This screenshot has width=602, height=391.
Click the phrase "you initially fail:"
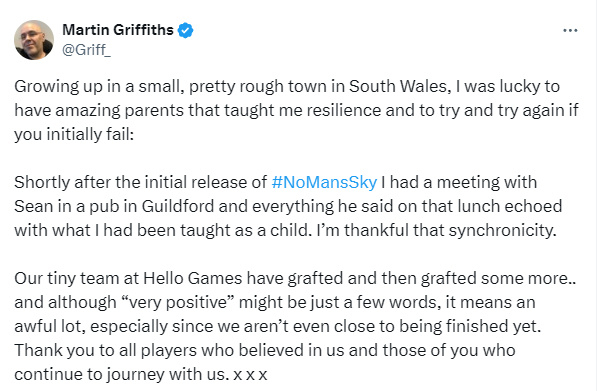click(74, 134)
